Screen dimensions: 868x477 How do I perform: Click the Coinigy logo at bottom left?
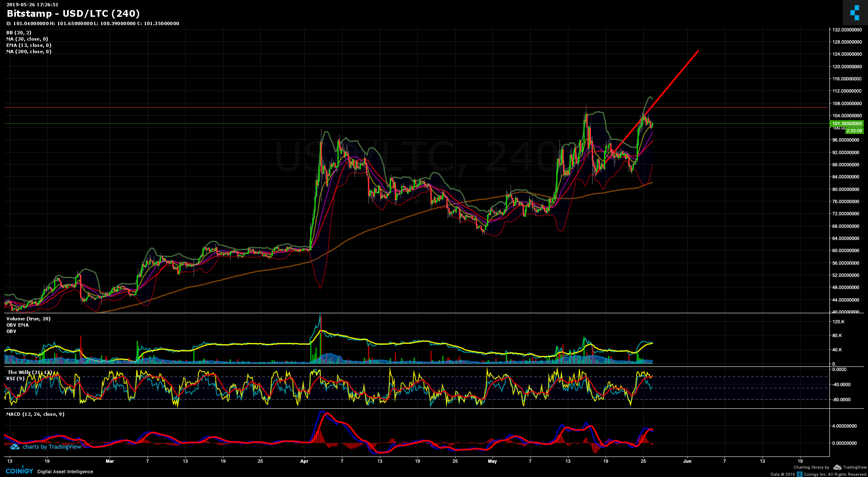tap(19, 471)
